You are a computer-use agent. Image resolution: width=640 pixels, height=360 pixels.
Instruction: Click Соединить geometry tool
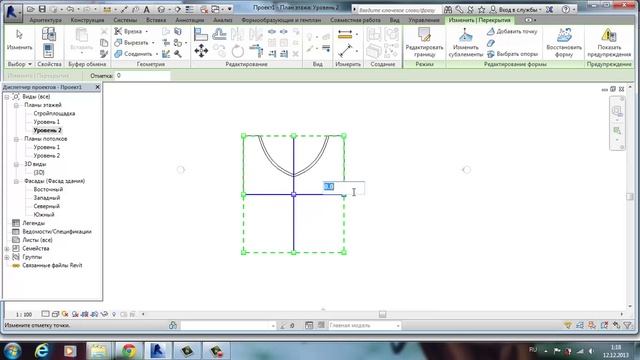[x=134, y=54]
